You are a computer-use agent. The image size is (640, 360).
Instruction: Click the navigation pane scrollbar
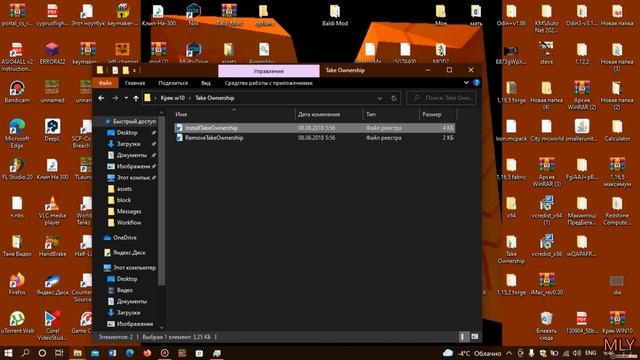point(161,200)
